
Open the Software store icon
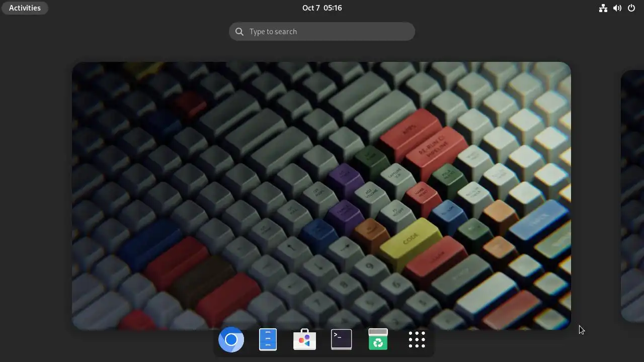coord(304,340)
